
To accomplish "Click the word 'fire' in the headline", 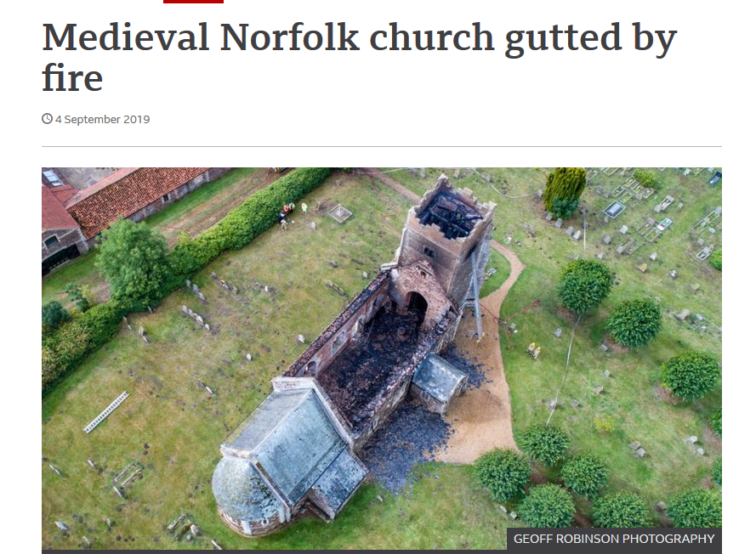I will [72, 77].
